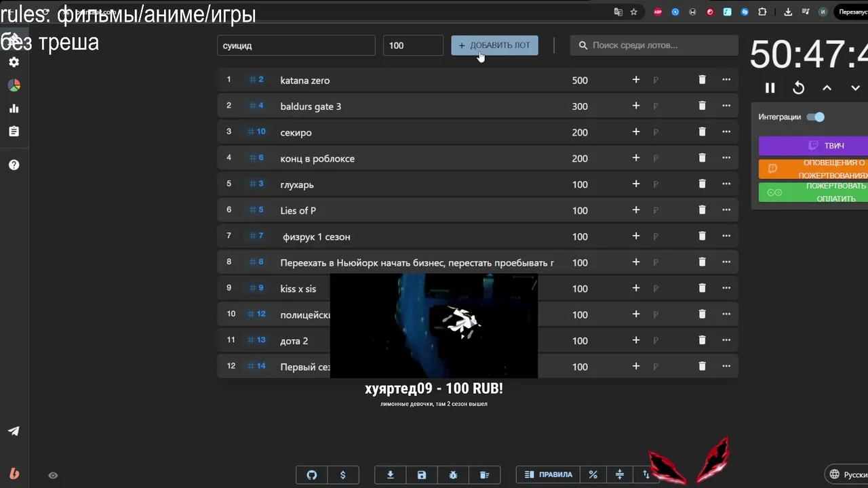The width and height of the screenshot is (868, 488).
Task: Focus the lot name field containing суицид
Action: [296, 45]
